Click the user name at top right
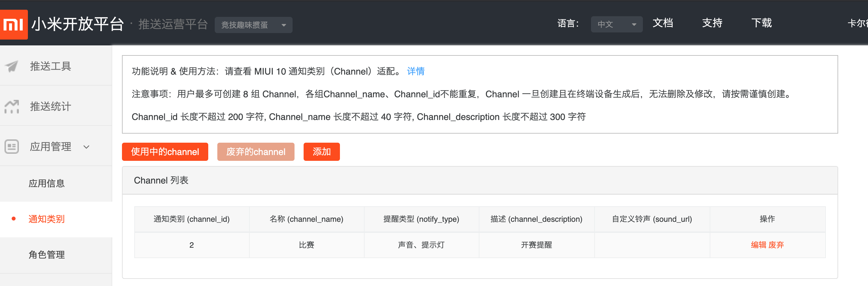This screenshot has width=868, height=286. [x=858, y=23]
